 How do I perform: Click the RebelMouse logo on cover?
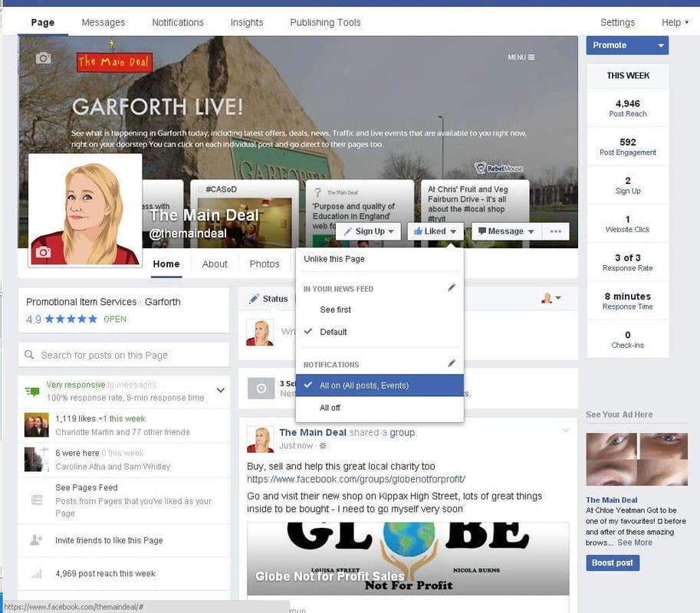click(498, 169)
